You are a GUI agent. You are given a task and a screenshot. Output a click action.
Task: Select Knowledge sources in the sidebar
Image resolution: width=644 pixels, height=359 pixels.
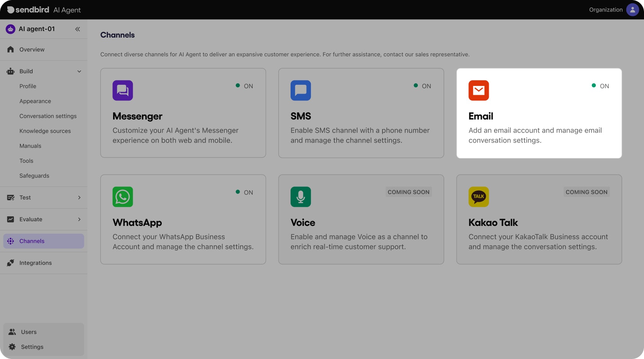tap(45, 131)
